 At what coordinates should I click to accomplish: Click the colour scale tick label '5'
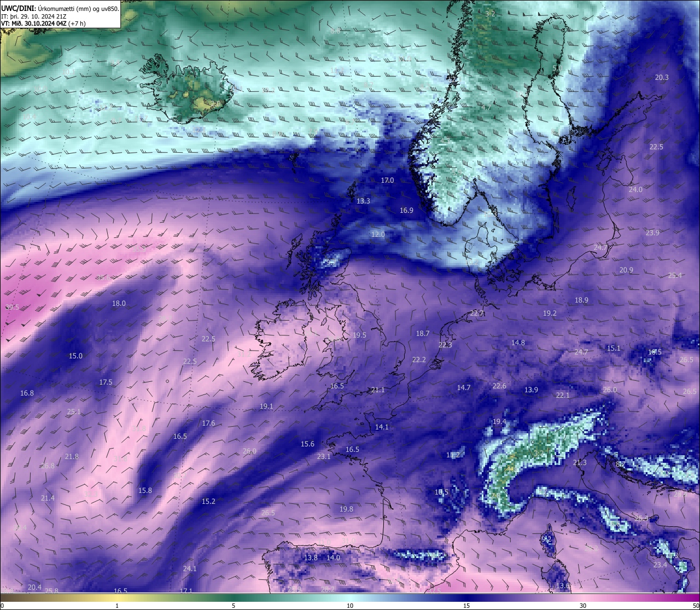point(234,606)
